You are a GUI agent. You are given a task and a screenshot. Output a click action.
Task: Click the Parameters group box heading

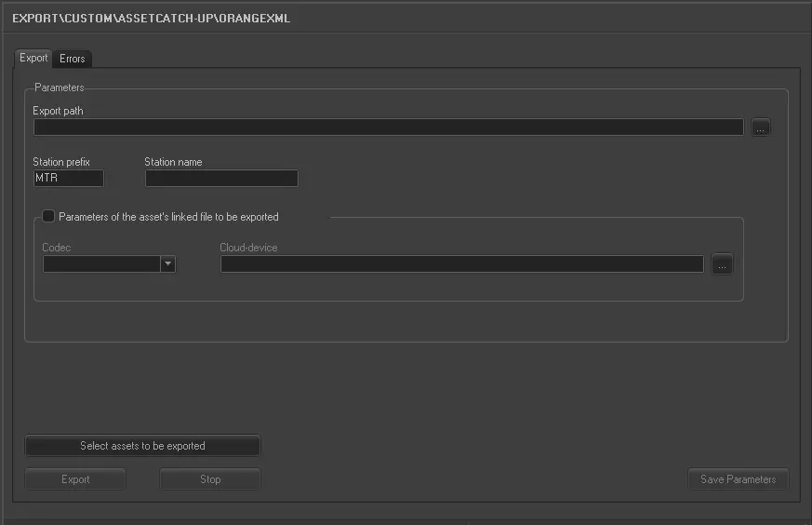point(59,88)
